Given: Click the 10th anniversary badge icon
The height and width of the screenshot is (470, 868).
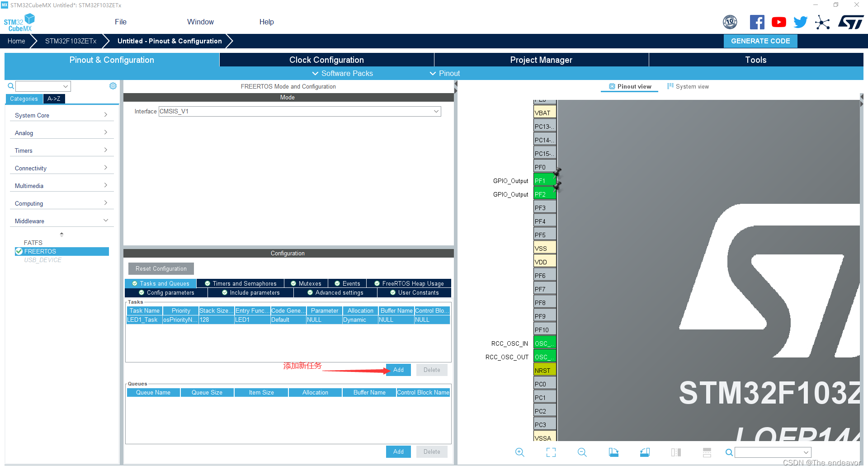Looking at the screenshot, I should pyautogui.click(x=730, y=22).
